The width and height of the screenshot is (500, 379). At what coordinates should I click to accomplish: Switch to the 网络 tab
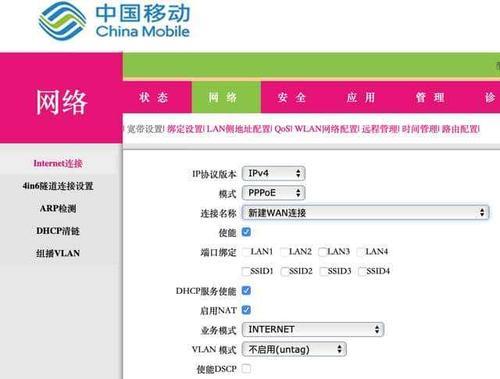coord(226,97)
